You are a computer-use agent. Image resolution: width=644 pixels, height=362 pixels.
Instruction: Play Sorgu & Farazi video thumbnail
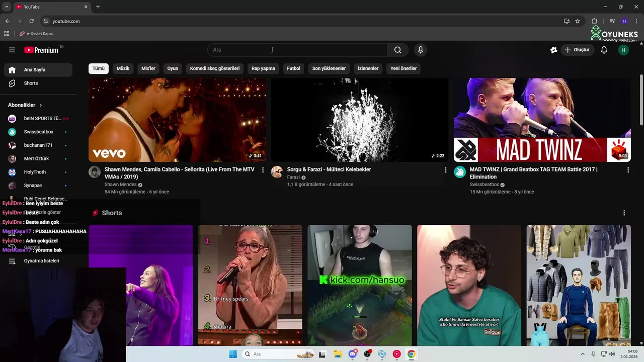tap(360, 120)
